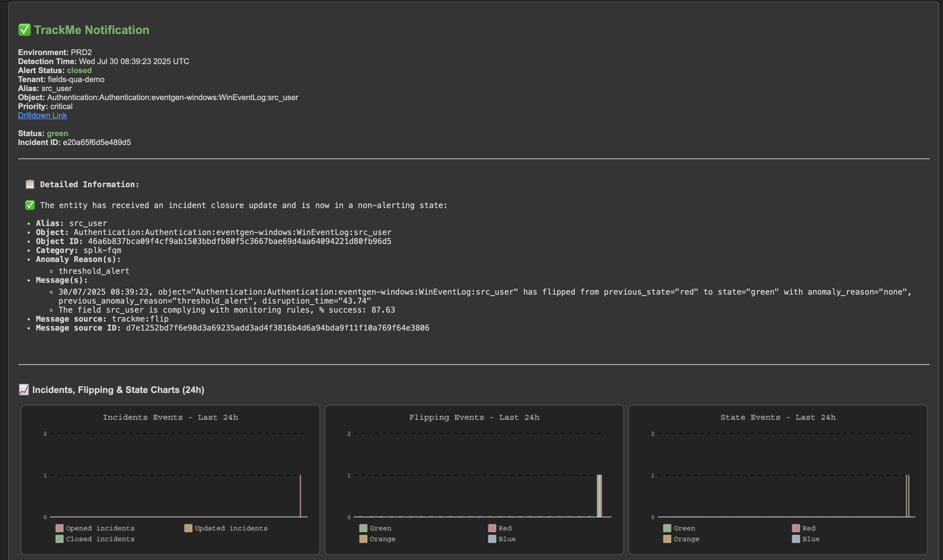The height and width of the screenshot is (560, 943).
Task: Click Blue legend swatch in Flipping Events chart
Action: pyautogui.click(x=492, y=539)
